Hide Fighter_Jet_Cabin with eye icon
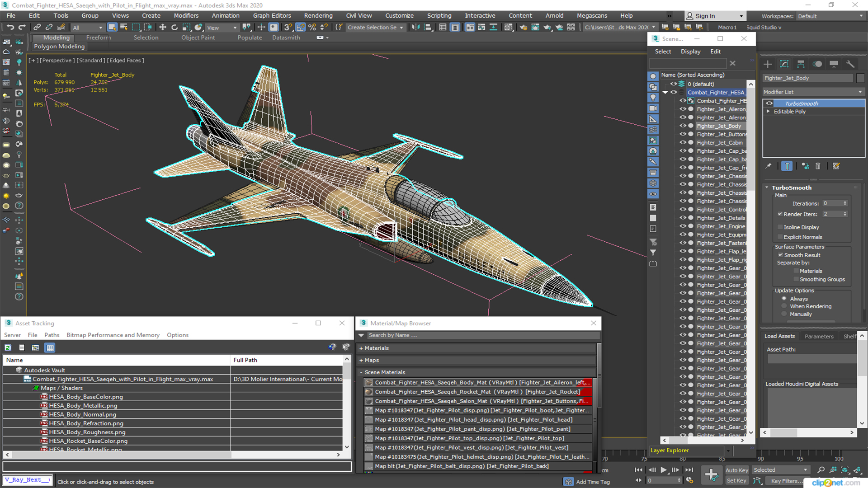This screenshot has width=868, height=488. coord(683,142)
